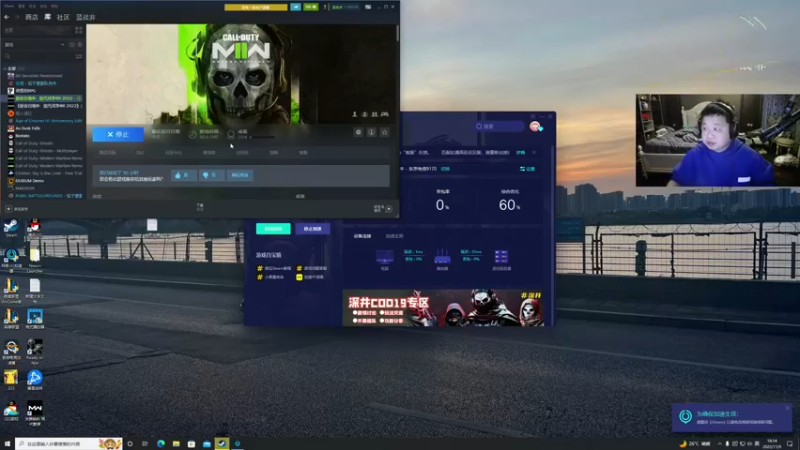Click the library search field in Steam
This screenshot has height=450, width=800.
click(38, 56)
